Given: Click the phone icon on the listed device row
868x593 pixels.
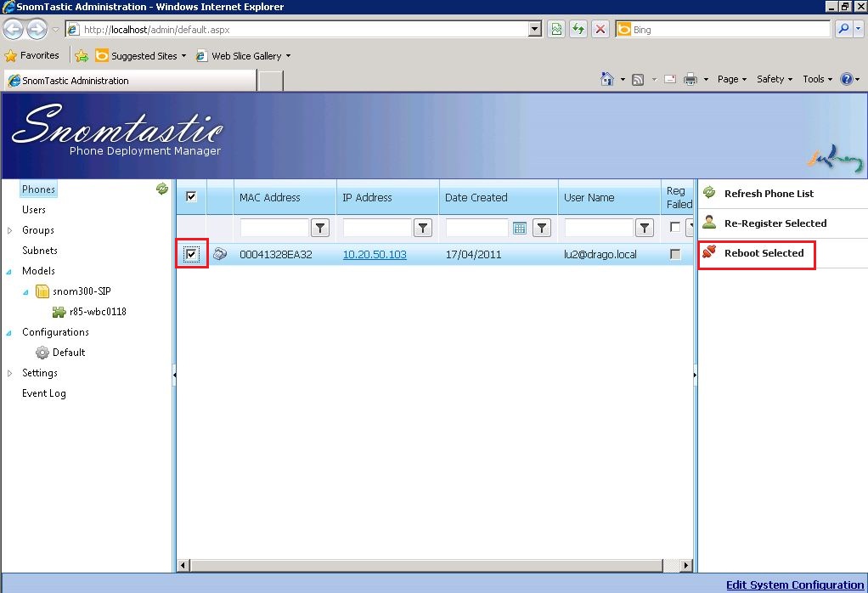Looking at the screenshot, I should pyautogui.click(x=221, y=253).
